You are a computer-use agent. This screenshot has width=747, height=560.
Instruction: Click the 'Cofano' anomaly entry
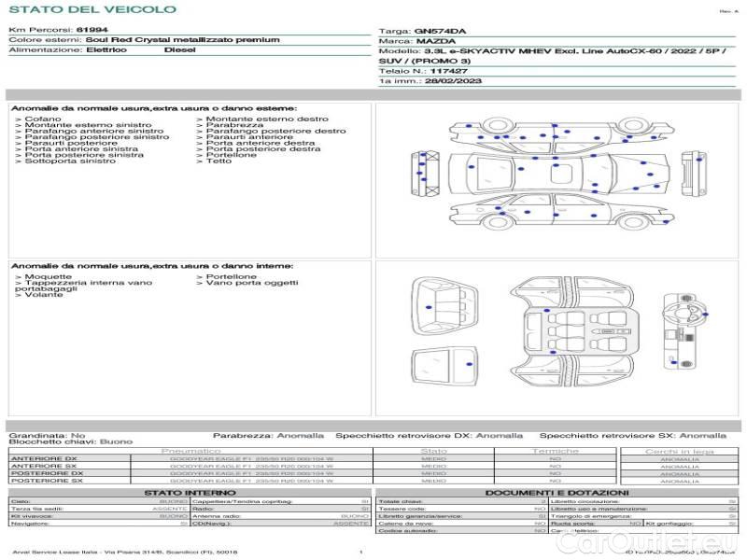(42, 119)
